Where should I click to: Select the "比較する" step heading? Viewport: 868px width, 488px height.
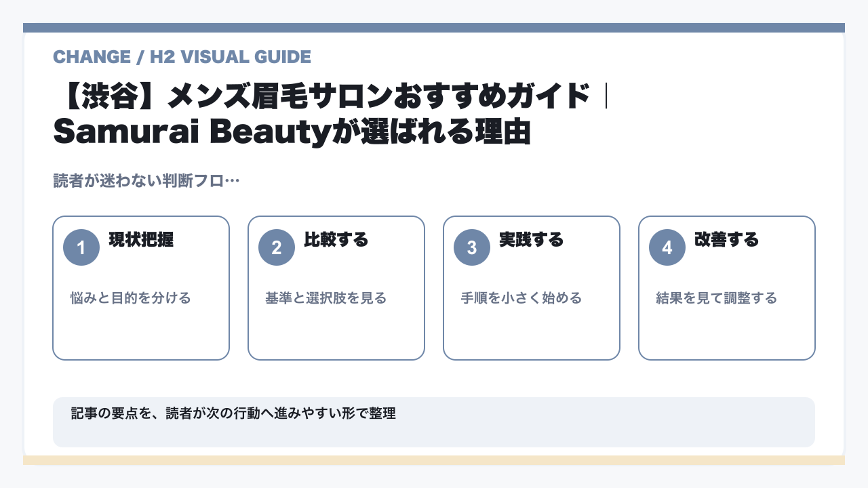(x=336, y=239)
